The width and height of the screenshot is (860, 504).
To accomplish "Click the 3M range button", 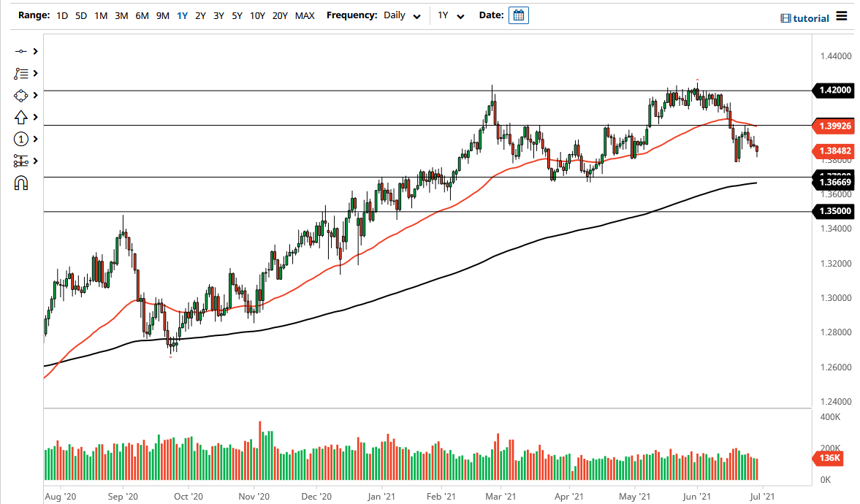I will (x=121, y=15).
